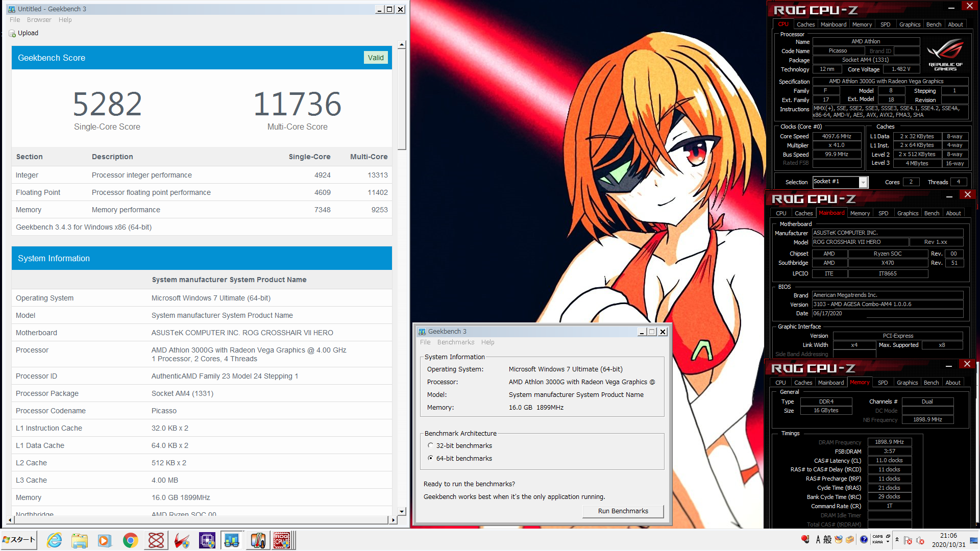
Task: Click the Start button in taskbar
Action: [19, 540]
